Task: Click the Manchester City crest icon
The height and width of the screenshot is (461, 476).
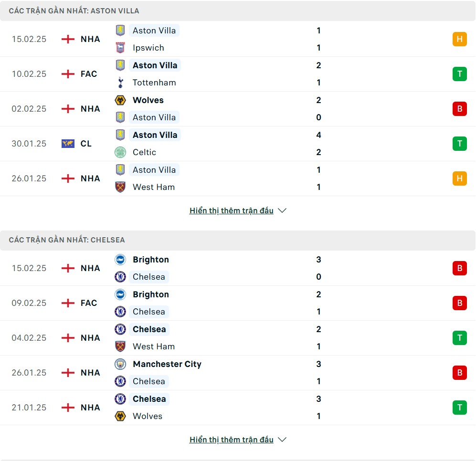Action: [x=120, y=364]
